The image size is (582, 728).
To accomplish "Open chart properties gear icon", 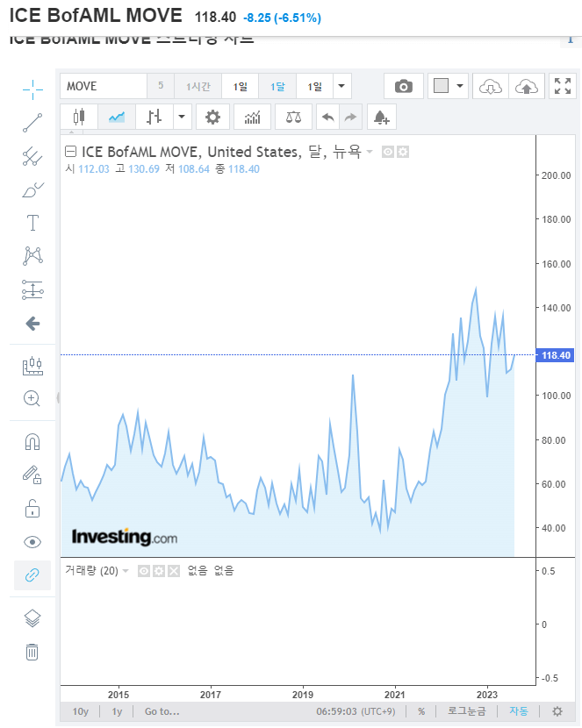I will (212, 117).
